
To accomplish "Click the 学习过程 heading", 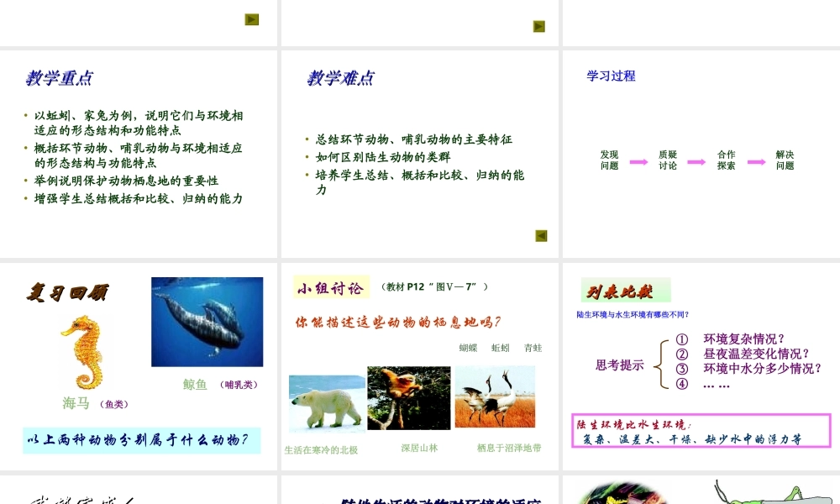I will 612,76.
